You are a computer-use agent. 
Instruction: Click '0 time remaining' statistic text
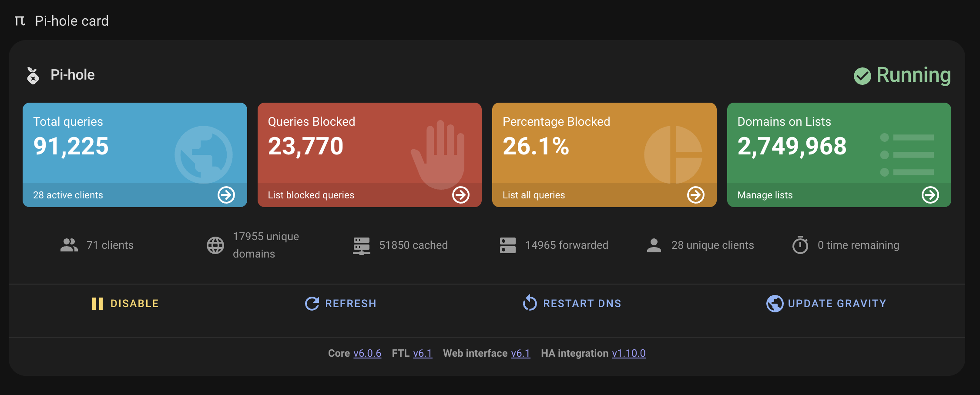tap(858, 245)
